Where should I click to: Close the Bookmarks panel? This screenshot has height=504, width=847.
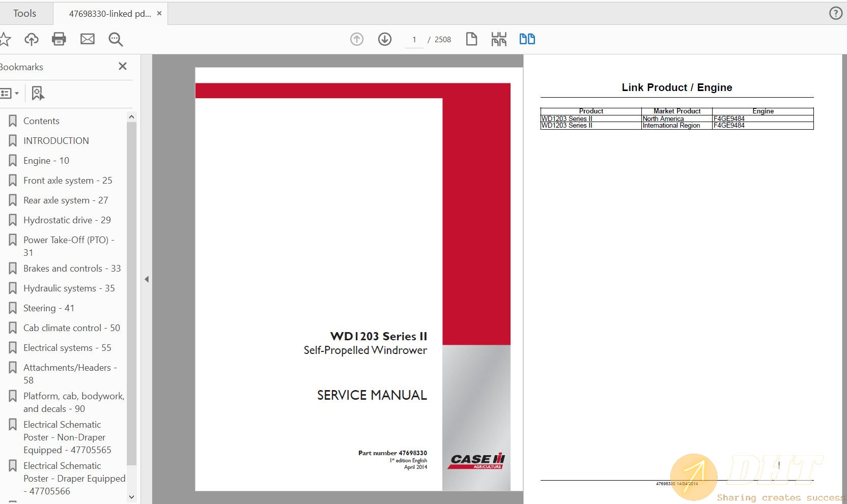click(123, 66)
